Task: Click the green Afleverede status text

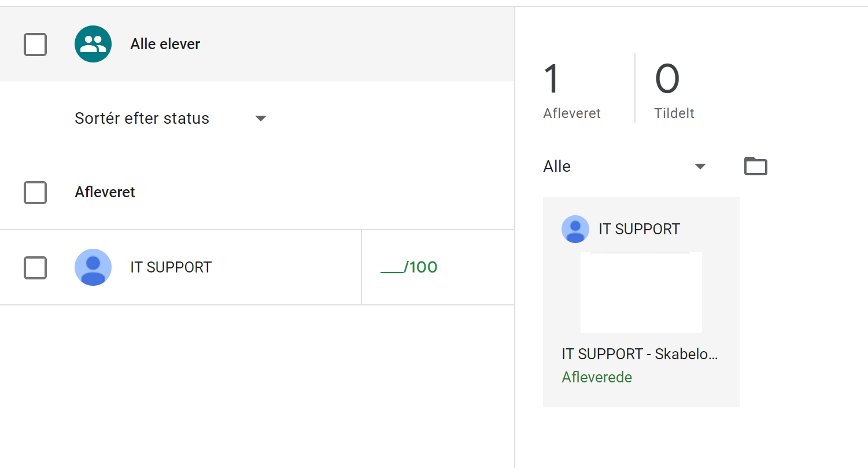Action: pos(597,377)
